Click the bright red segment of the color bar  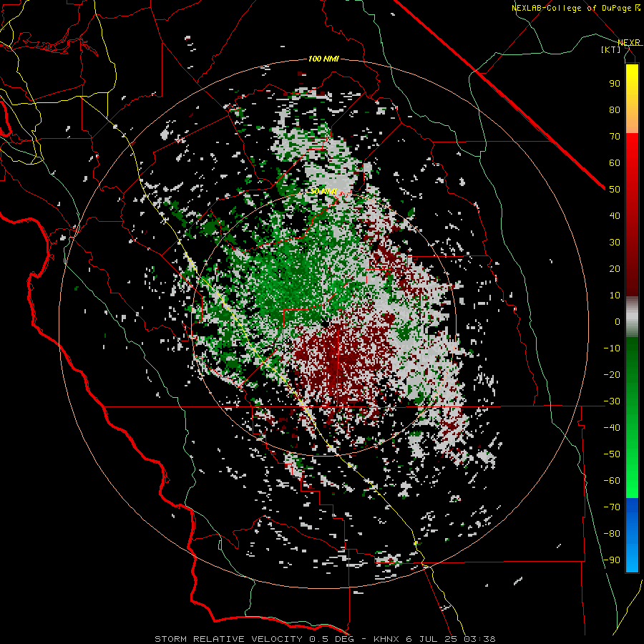[632, 160]
